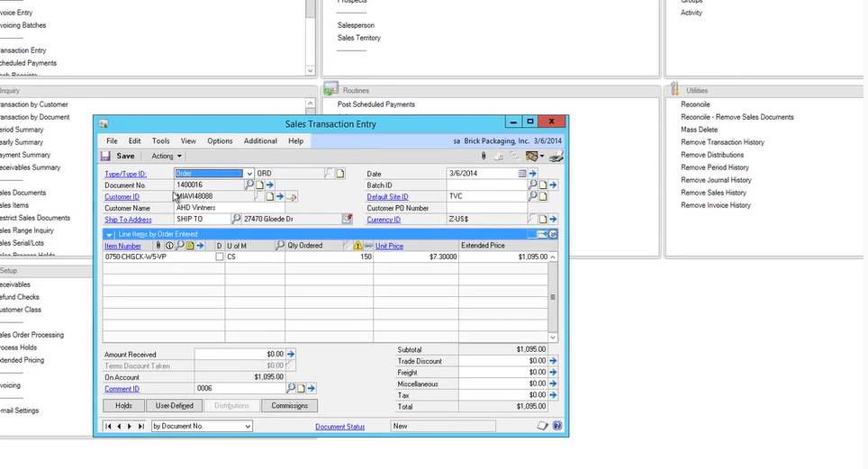Viewport: 868px width, 469px height.
Task: Click the Comment ID field containing 0006
Action: pyautogui.click(x=240, y=388)
